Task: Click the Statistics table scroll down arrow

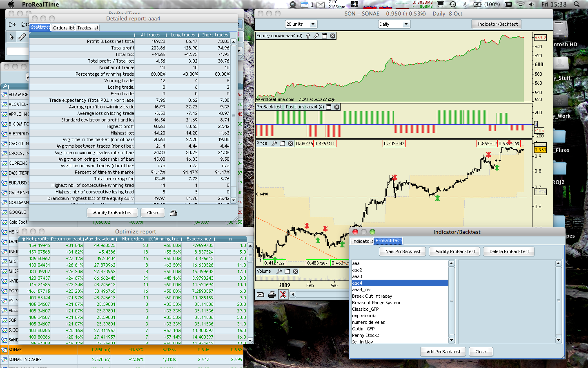Action: click(x=234, y=200)
